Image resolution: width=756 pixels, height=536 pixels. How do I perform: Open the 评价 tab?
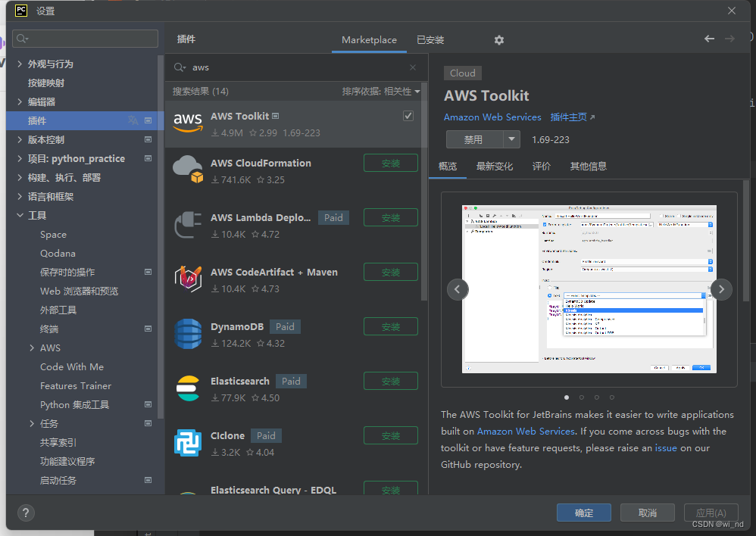(542, 167)
